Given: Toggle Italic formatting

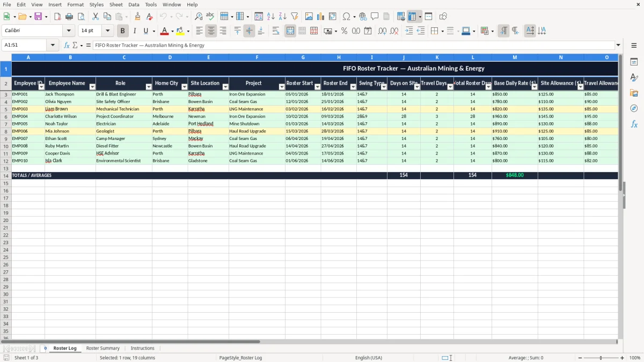Looking at the screenshot, I should [x=134, y=31].
